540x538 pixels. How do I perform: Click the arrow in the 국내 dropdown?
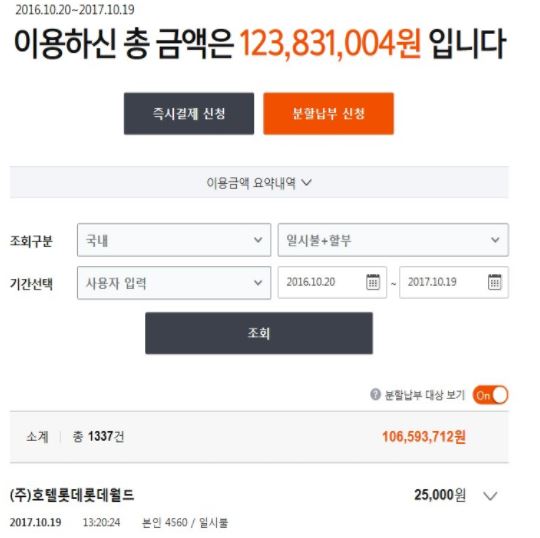pyautogui.click(x=258, y=240)
